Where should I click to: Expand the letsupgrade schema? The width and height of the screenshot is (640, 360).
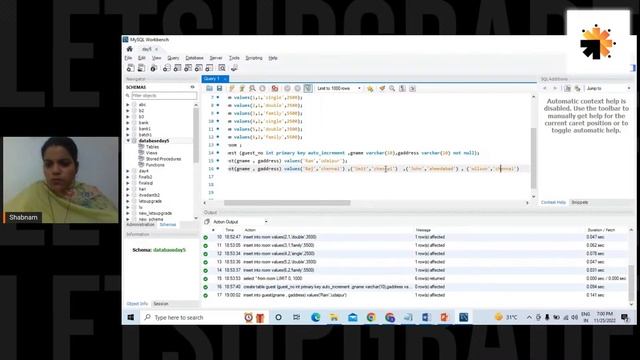tap(128, 201)
